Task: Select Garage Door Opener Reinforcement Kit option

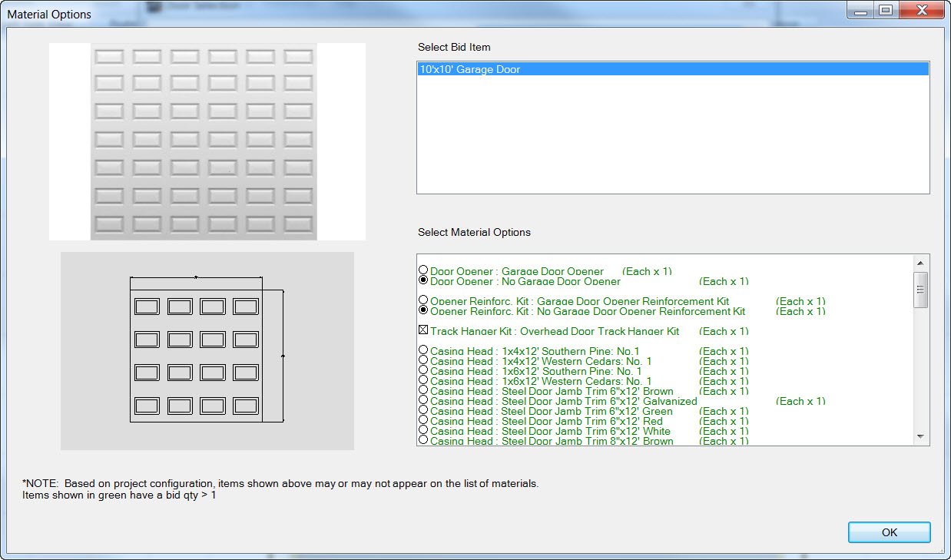Action: pos(423,300)
